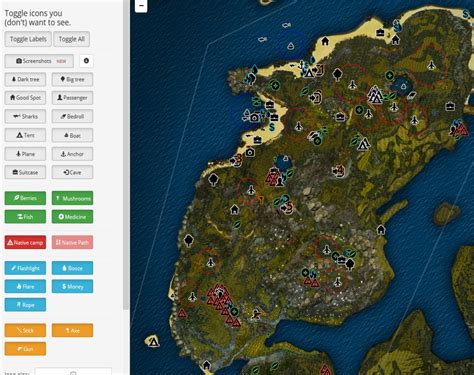
Task: Toggle the Plane markers
Action: (25, 154)
